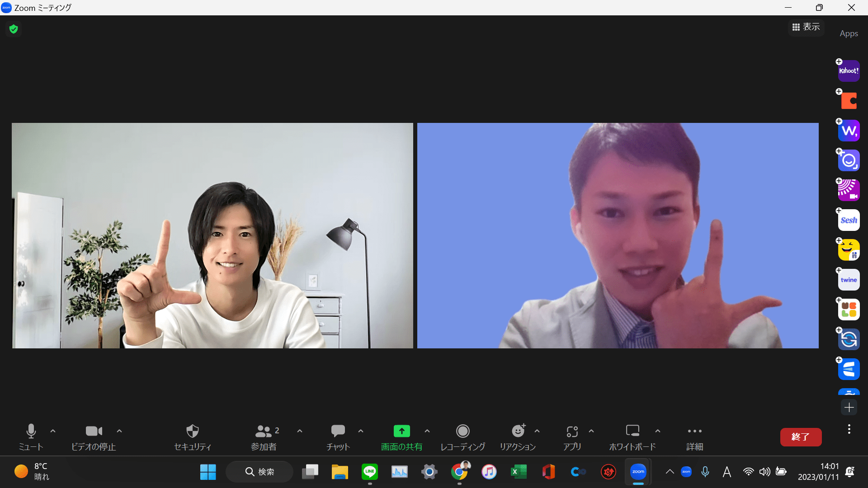Open the Kahoot! app icon
The width and height of the screenshot is (868, 488).
(849, 71)
